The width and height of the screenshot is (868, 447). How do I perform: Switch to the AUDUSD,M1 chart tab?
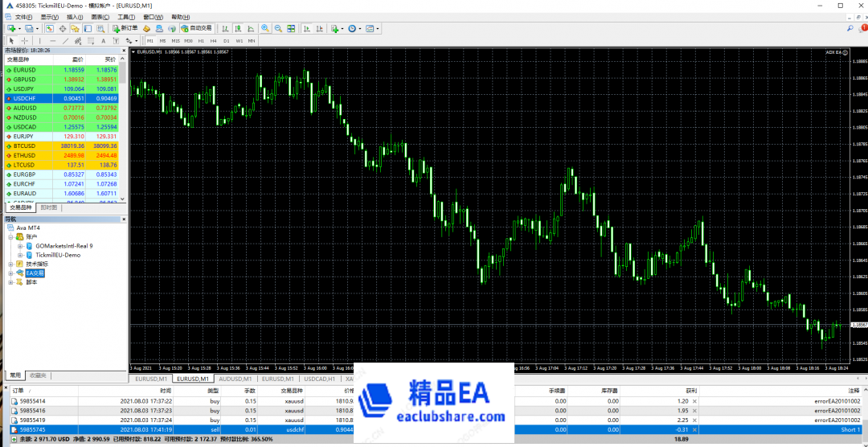click(x=236, y=379)
